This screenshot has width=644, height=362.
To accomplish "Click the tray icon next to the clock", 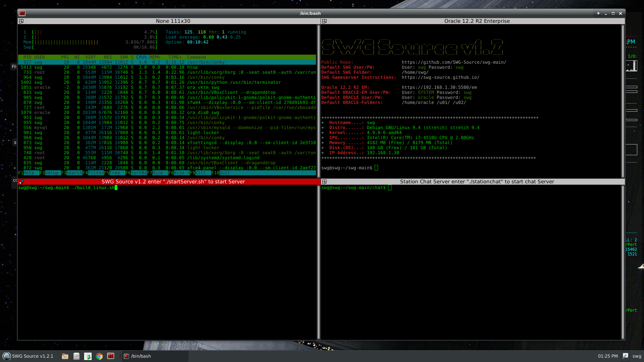I will pyautogui.click(x=625, y=356).
